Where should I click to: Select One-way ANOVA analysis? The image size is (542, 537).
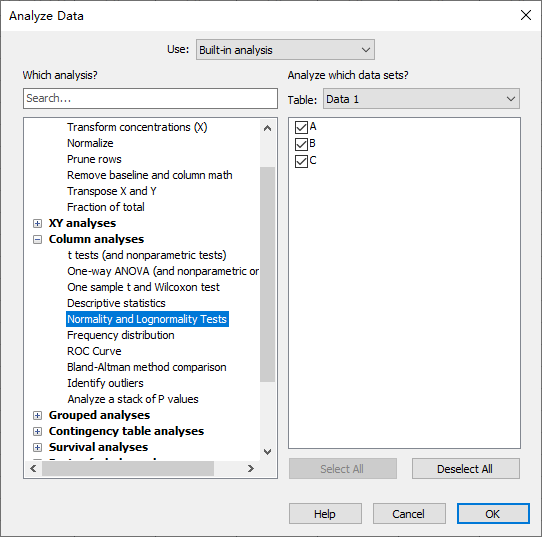coord(163,271)
